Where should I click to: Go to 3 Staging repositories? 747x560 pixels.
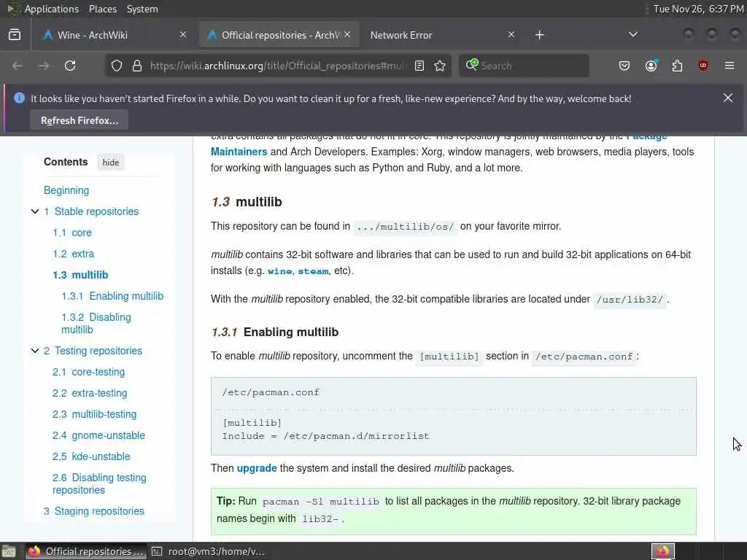94,511
